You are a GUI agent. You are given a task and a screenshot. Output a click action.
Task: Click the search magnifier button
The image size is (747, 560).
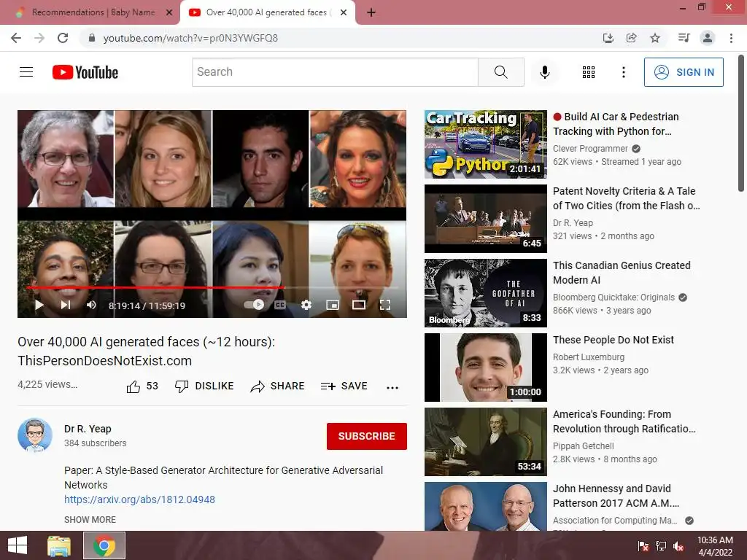point(500,72)
